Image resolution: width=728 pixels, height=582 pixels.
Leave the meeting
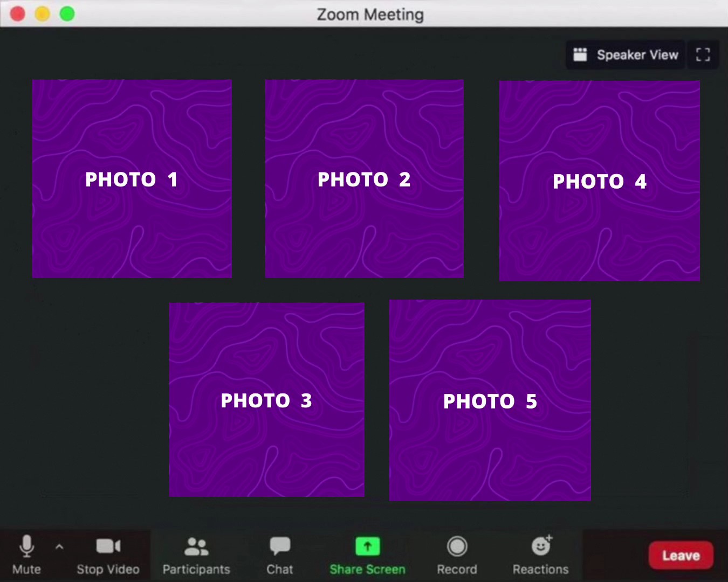point(681,556)
